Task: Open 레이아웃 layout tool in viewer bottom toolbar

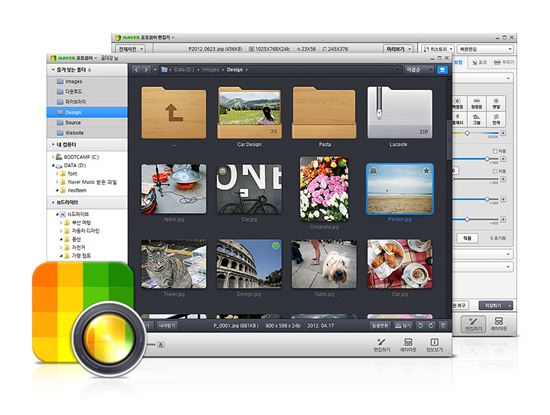Action: [408, 345]
